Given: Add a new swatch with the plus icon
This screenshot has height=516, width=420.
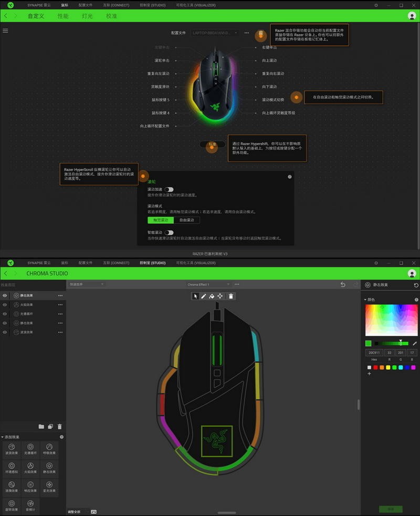Looking at the screenshot, I should tap(369, 374).
